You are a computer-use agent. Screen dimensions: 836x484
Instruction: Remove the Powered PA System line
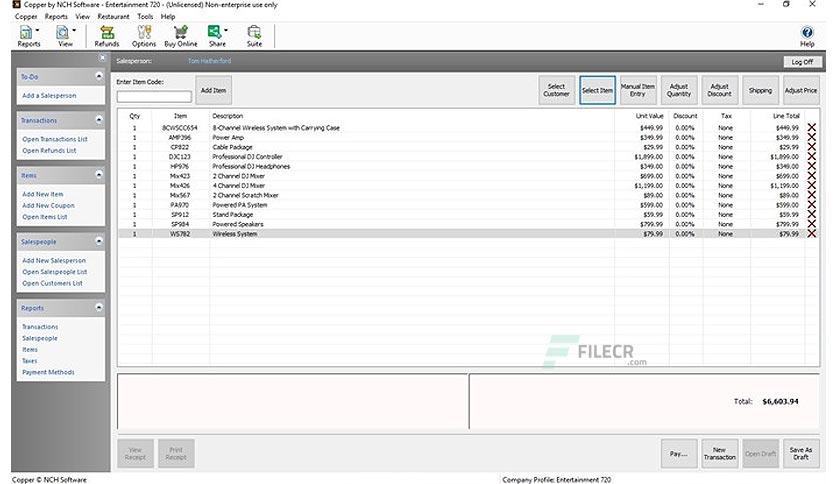(811, 205)
